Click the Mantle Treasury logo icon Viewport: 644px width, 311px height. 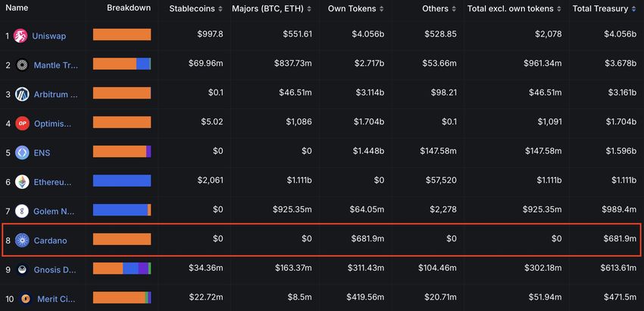click(22, 65)
